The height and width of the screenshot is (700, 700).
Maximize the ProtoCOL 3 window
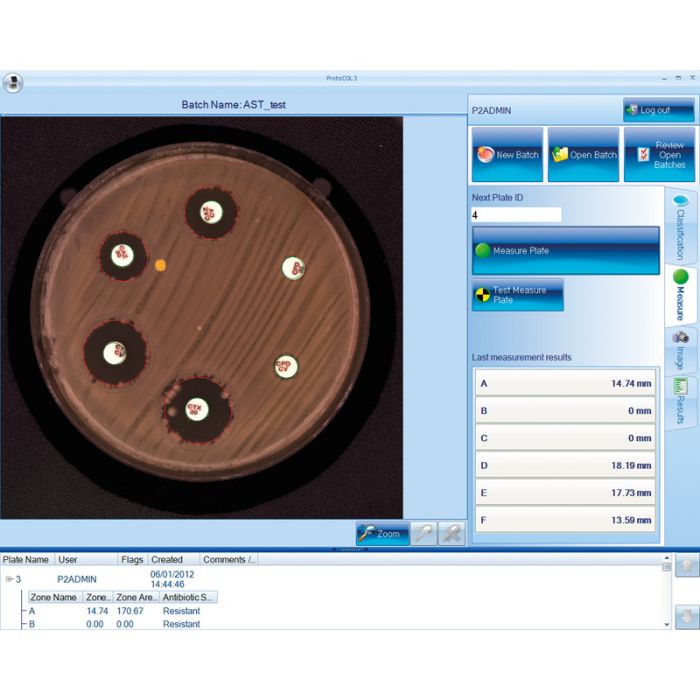[x=678, y=78]
